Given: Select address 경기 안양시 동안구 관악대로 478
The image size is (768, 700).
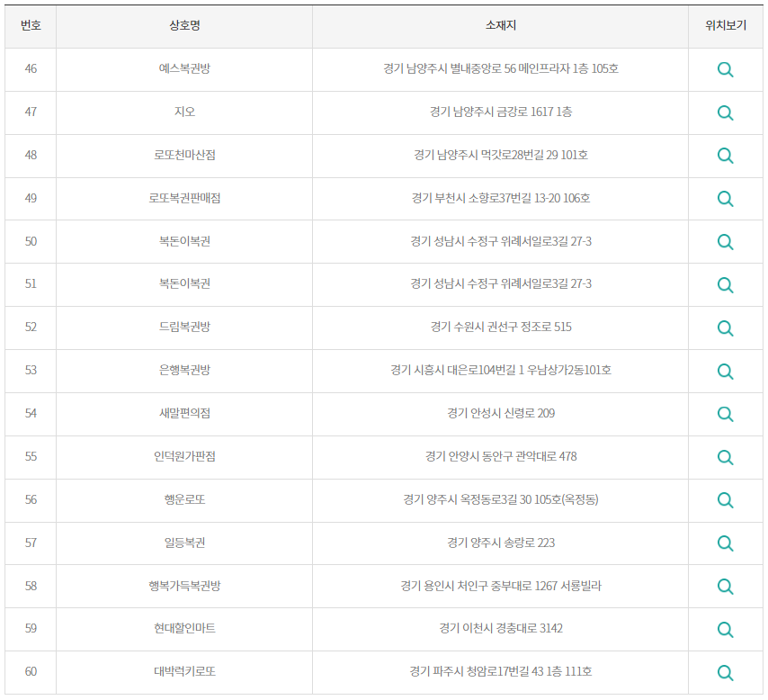Looking at the screenshot, I should [501, 456].
